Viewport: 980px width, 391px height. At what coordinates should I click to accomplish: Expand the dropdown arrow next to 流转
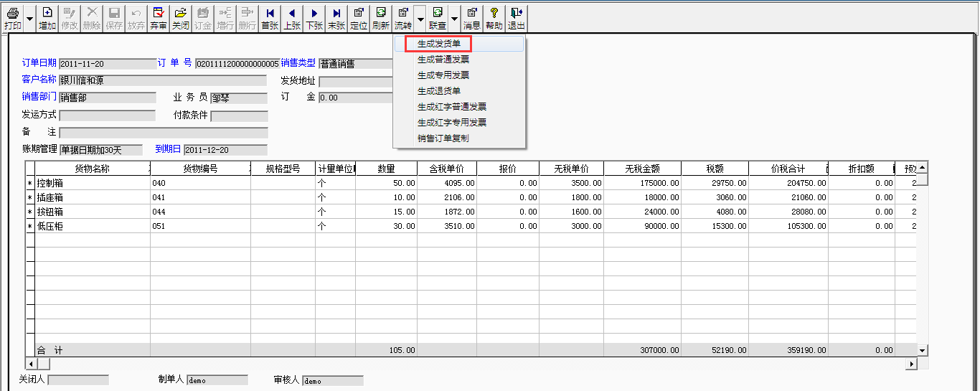click(x=420, y=17)
